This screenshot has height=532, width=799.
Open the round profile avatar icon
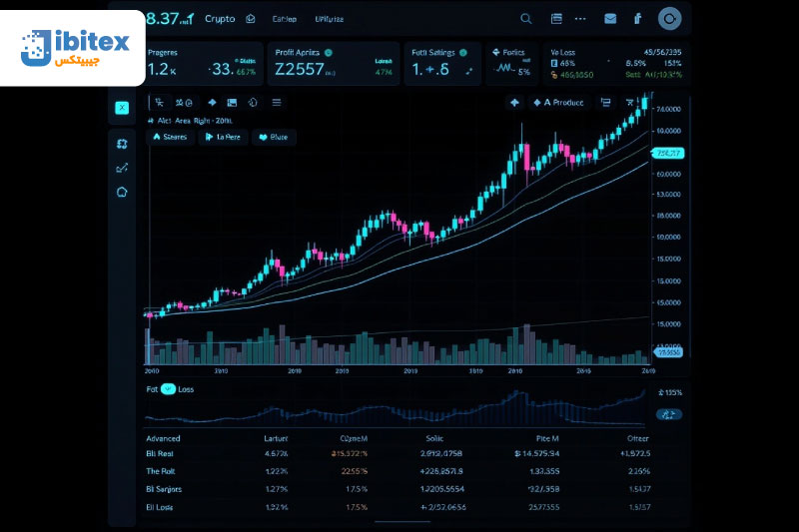point(669,18)
